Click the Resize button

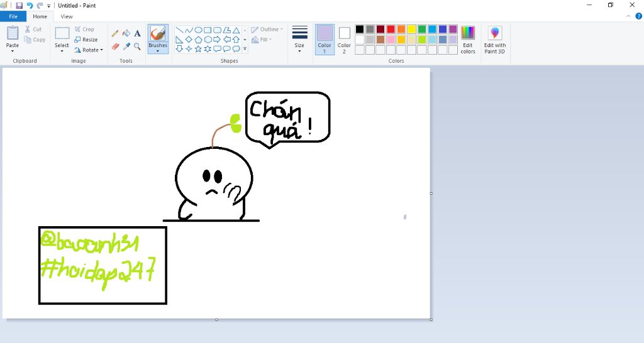86,40
